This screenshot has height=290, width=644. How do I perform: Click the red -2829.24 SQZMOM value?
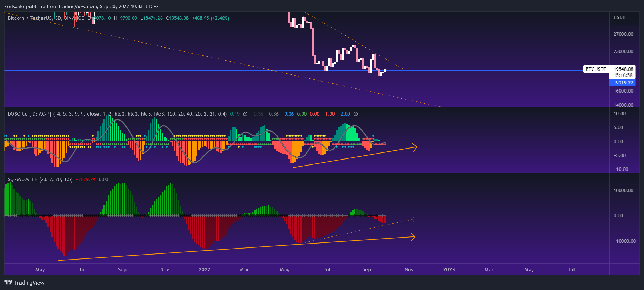click(x=86, y=179)
